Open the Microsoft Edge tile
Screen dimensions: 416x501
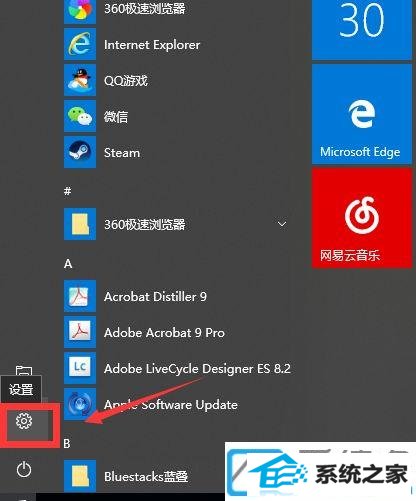(x=362, y=114)
